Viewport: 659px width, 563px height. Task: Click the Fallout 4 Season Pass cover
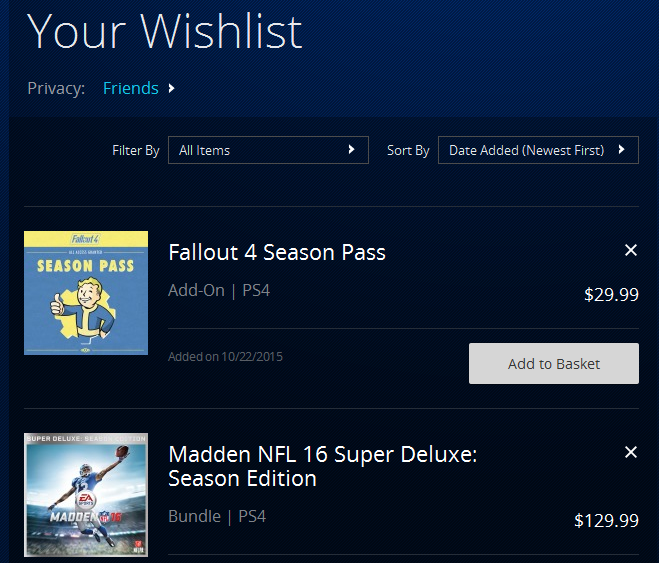[86, 293]
